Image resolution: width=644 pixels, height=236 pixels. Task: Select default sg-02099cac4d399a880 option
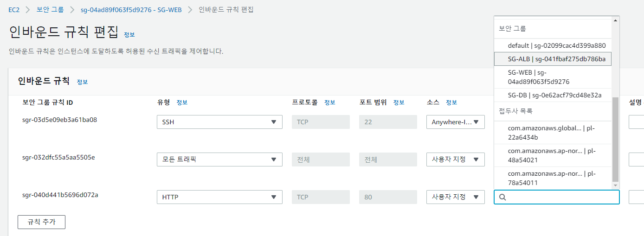(x=553, y=45)
